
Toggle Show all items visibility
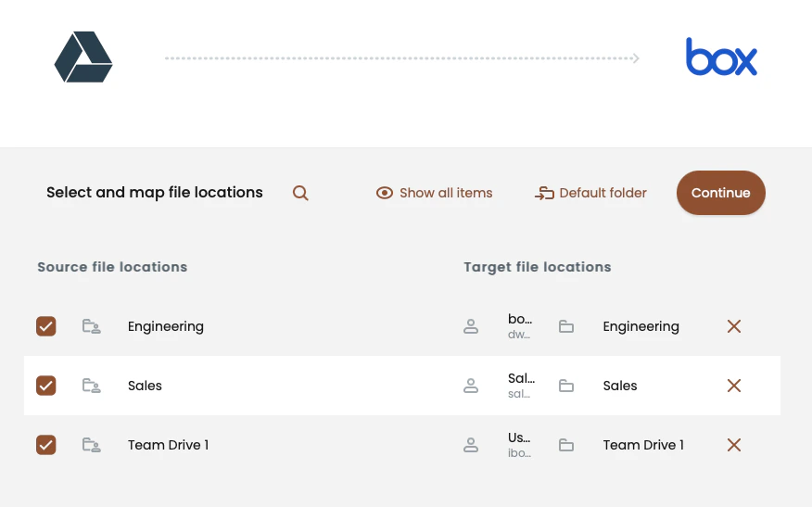(x=435, y=193)
